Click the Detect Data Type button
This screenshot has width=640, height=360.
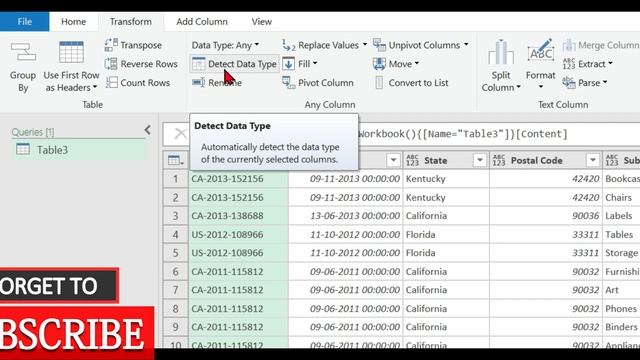tap(235, 64)
